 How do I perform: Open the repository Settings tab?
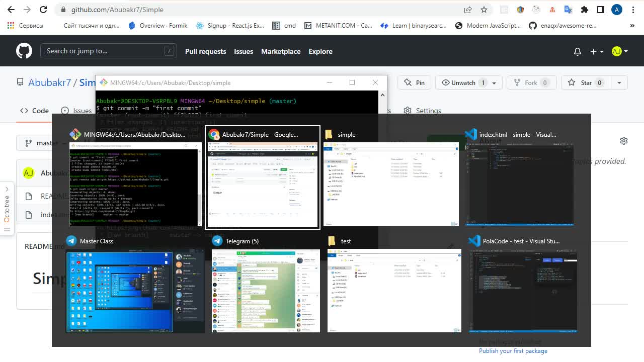pos(422,111)
